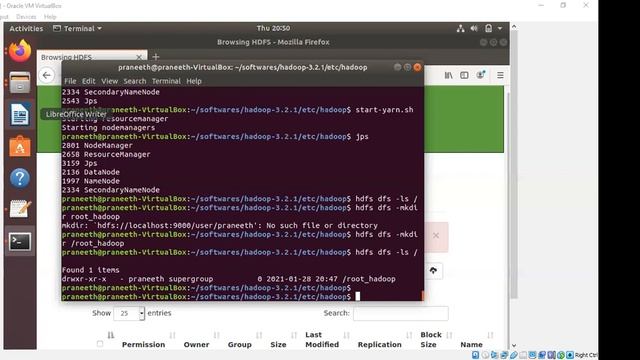Click the scroll-down arrow of VM scrollbar
Viewport: 640px width, 360px height.
tap(514, 346)
